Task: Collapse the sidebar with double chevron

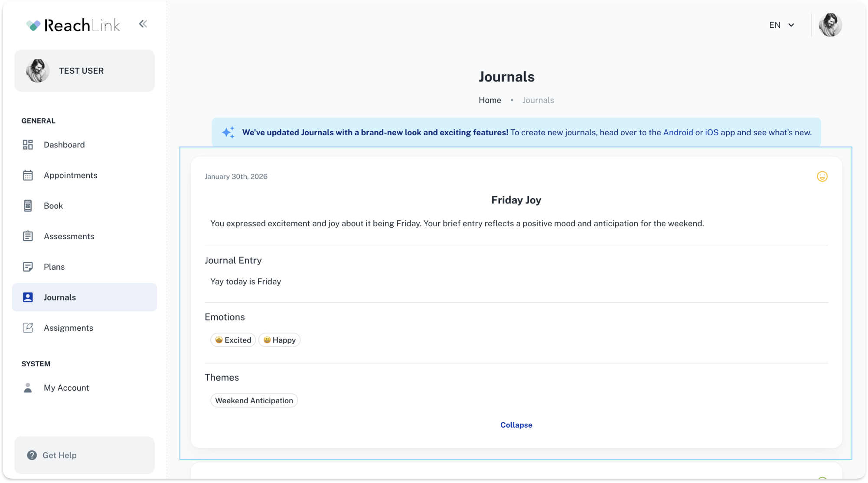Action: tap(143, 24)
